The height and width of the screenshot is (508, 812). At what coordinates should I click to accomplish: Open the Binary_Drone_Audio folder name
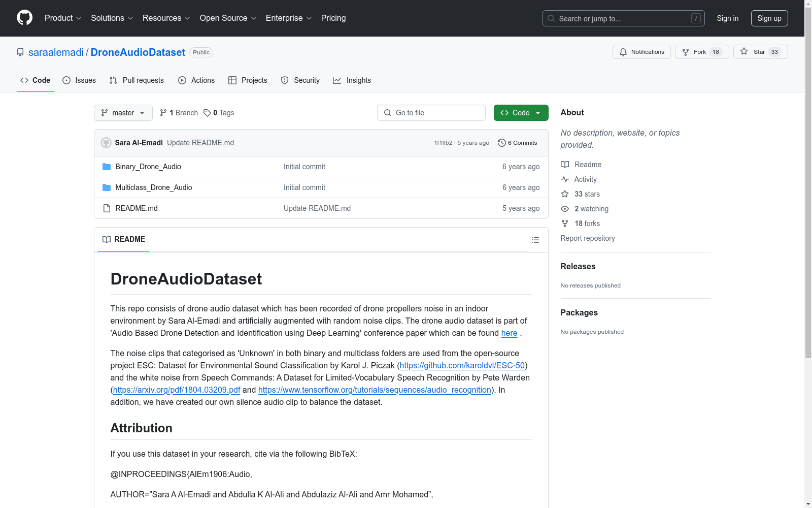148,167
